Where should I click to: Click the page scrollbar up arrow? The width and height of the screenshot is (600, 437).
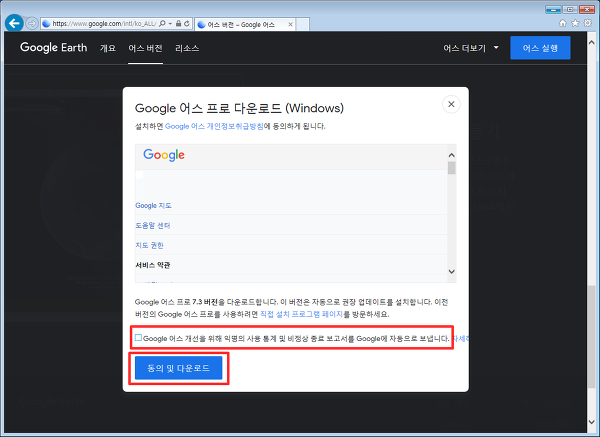point(592,42)
